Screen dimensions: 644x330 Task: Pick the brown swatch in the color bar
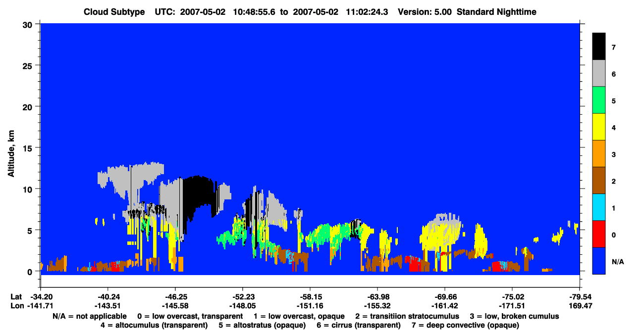coord(599,181)
